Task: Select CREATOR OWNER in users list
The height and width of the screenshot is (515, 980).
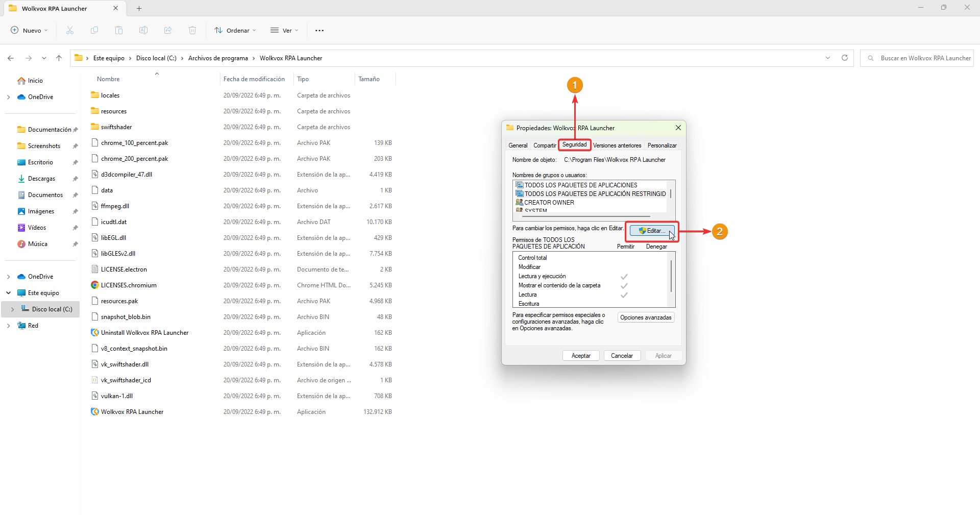Action: point(545,203)
